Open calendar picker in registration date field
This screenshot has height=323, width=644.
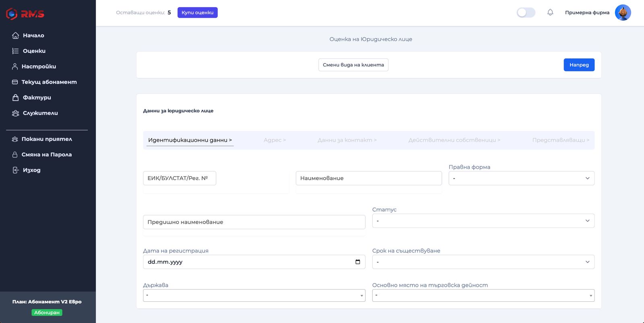click(x=357, y=262)
